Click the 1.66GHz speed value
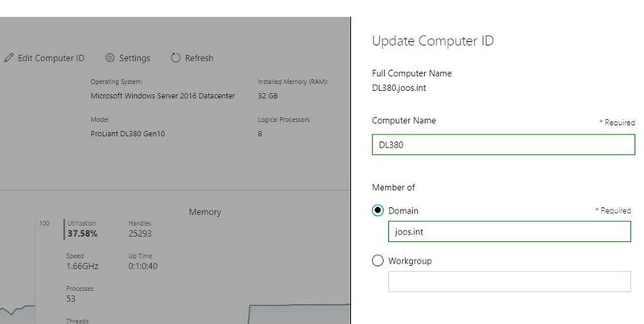 point(82,267)
